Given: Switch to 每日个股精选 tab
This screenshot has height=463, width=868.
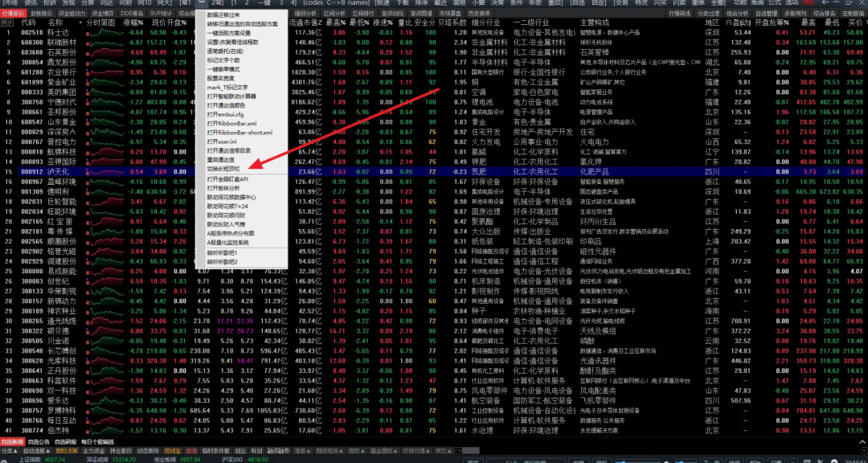Looking at the screenshot, I should point(97,442).
